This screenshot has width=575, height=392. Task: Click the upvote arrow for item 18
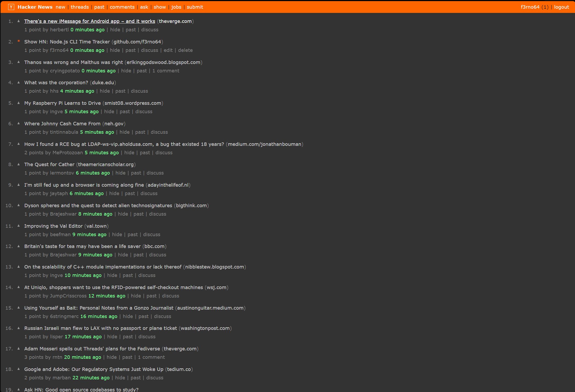pyautogui.click(x=18, y=369)
